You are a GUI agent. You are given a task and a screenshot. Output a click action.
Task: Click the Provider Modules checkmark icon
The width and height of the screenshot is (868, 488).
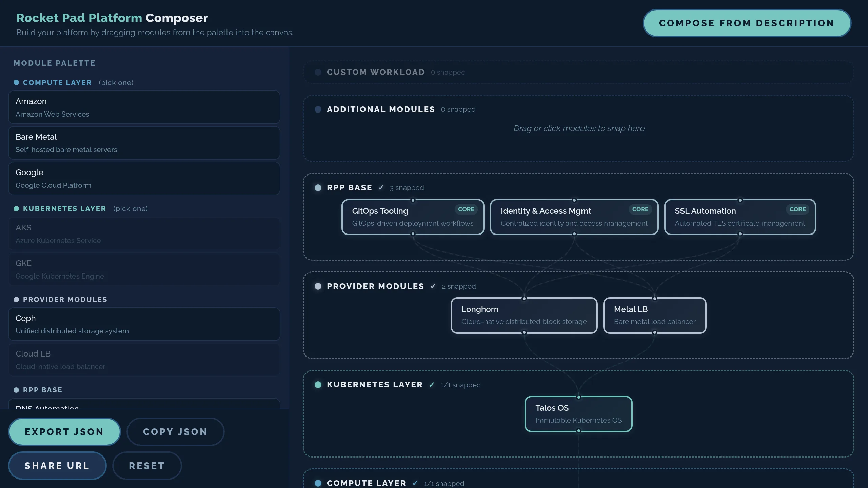(433, 286)
